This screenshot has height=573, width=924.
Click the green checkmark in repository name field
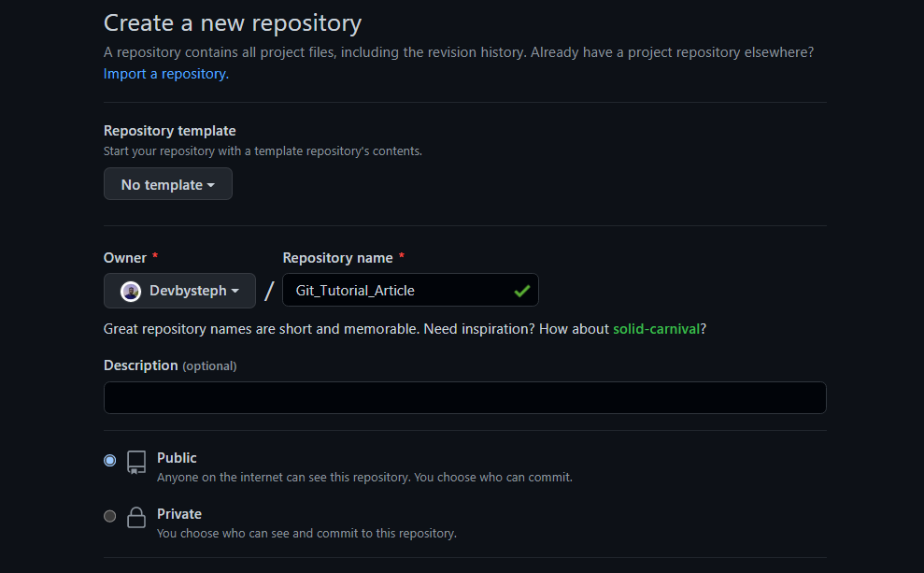point(521,291)
